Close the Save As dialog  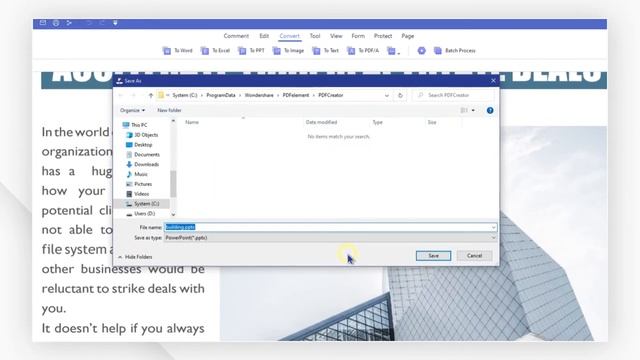tap(493, 81)
